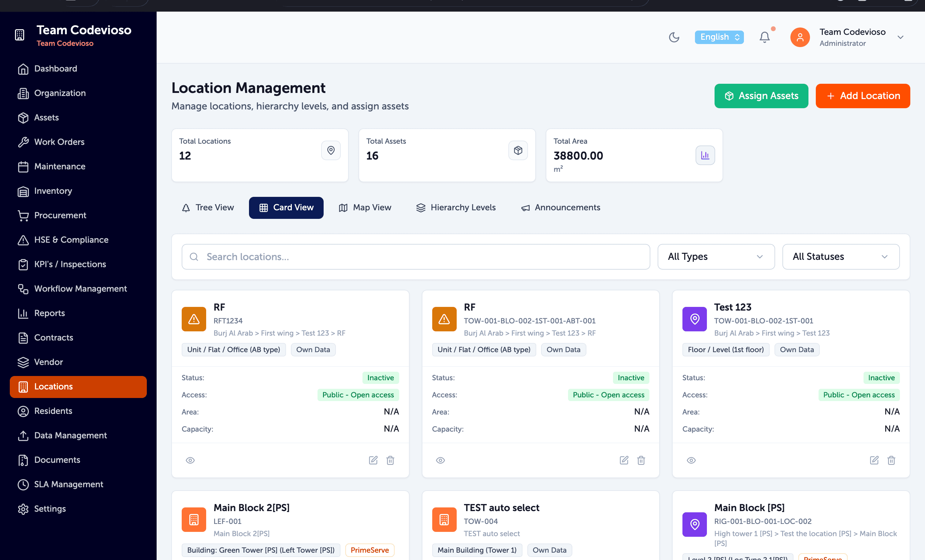Edit the TOW-001-BLO-002-1ST-001-ABT-001 card
925x560 pixels.
[x=624, y=460]
